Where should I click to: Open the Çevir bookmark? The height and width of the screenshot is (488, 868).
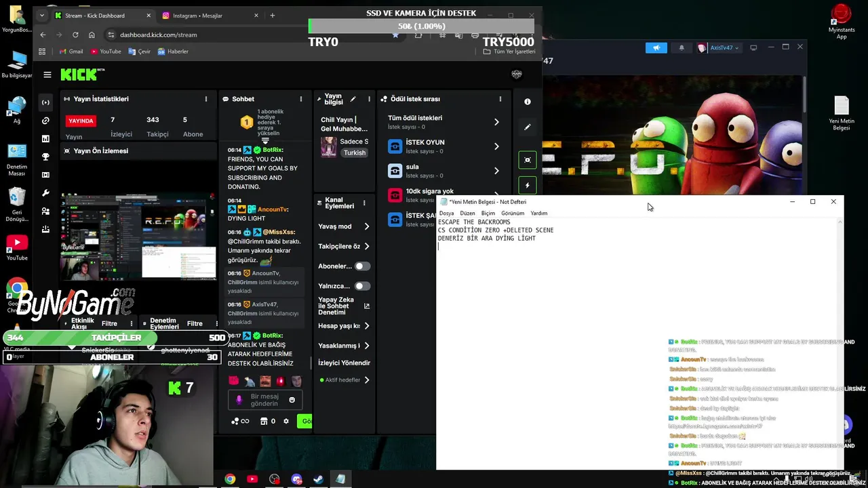pos(139,52)
